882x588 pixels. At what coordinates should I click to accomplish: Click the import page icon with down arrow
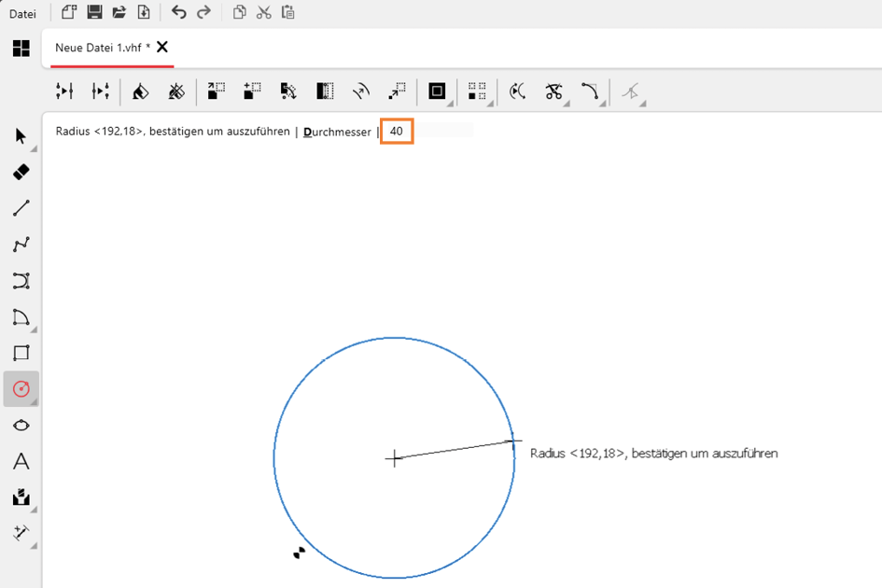(144, 12)
